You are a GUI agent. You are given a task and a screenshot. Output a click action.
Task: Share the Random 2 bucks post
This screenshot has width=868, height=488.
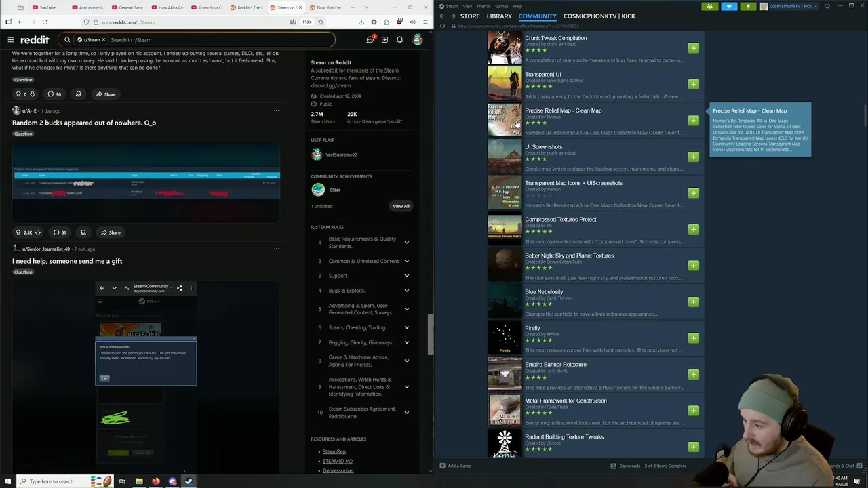(110, 232)
